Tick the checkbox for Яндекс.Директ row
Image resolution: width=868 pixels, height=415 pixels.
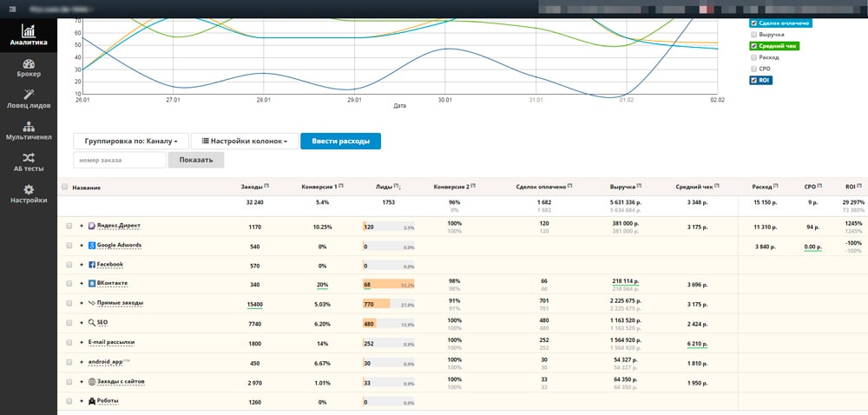(69, 226)
